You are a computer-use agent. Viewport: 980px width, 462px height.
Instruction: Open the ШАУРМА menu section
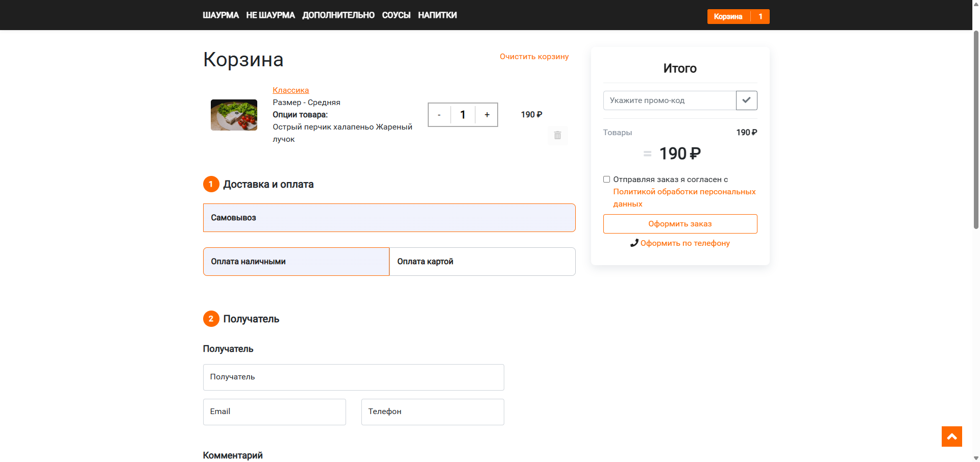pyautogui.click(x=220, y=15)
